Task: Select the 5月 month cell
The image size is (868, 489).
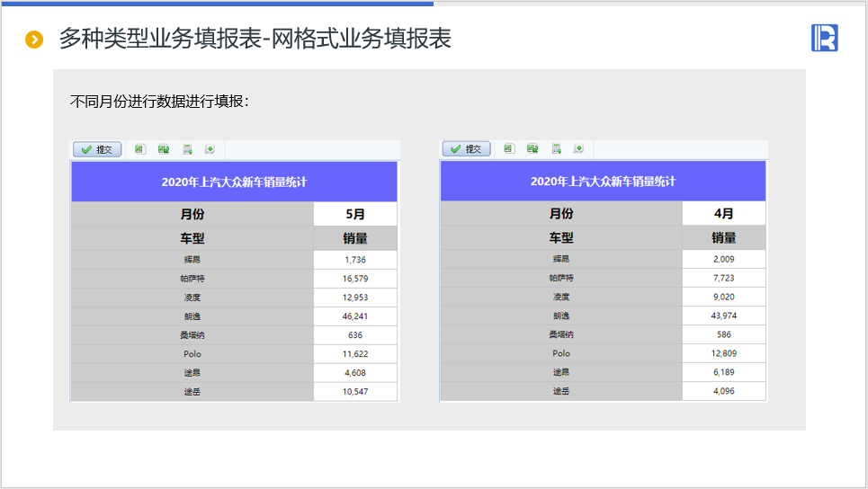Action: coord(355,214)
